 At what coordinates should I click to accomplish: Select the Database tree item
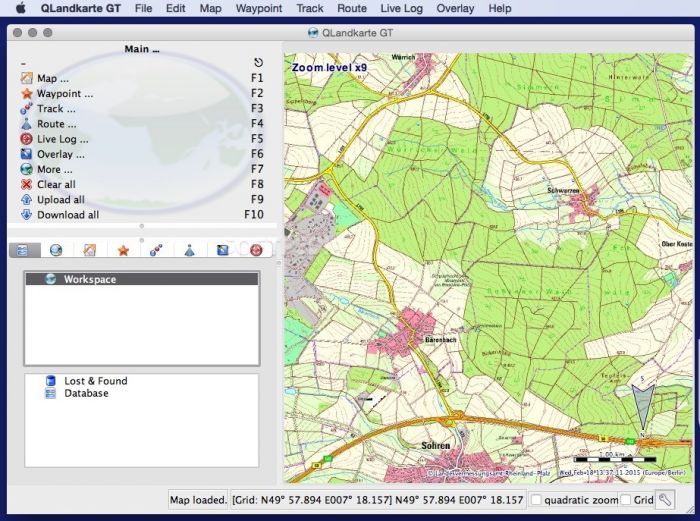tap(86, 393)
